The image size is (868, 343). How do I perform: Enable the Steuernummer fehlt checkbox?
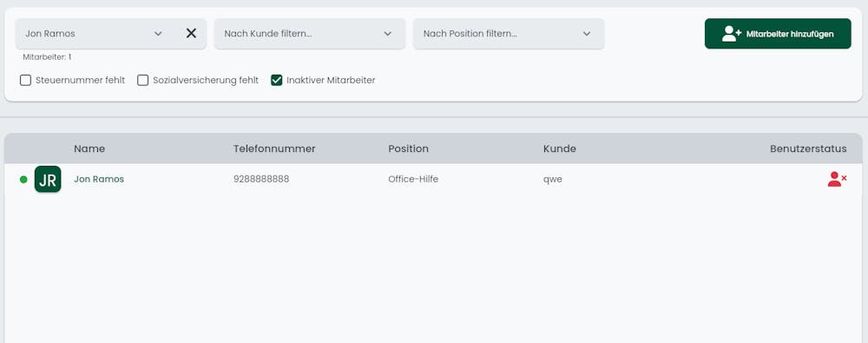[x=25, y=81]
